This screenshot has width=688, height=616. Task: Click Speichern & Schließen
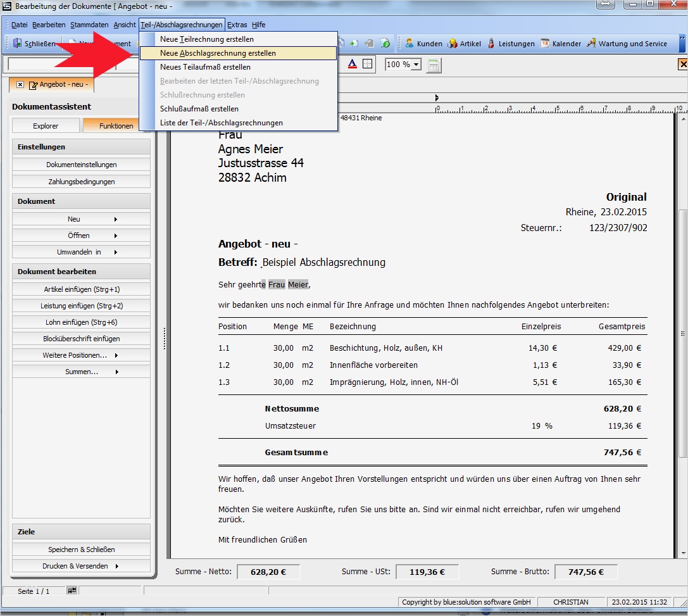pos(81,550)
